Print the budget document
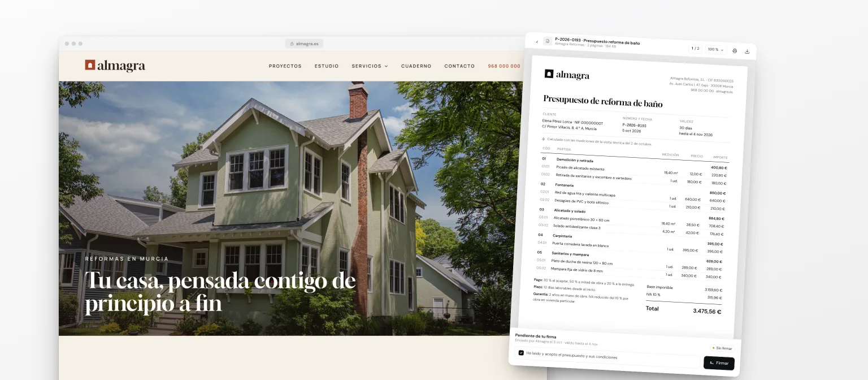868x380 pixels. (x=735, y=50)
